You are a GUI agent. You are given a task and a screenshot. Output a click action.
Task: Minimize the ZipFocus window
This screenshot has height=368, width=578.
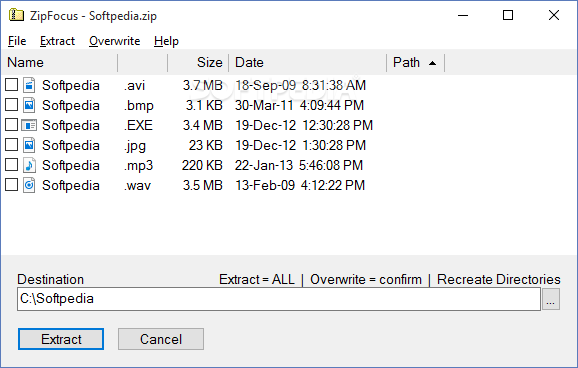coord(463,15)
